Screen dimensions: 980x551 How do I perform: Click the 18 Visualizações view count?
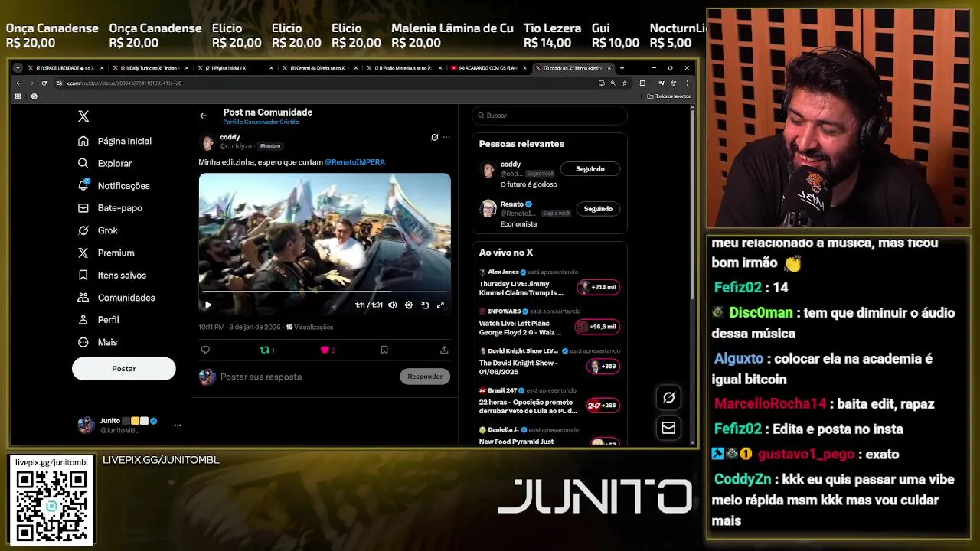tap(309, 327)
